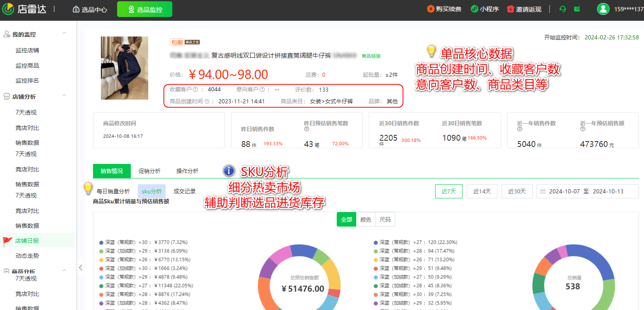Click help icon next to 收藏客户
Image resolution: width=644 pixels, height=310 pixels.
[195, 89]
